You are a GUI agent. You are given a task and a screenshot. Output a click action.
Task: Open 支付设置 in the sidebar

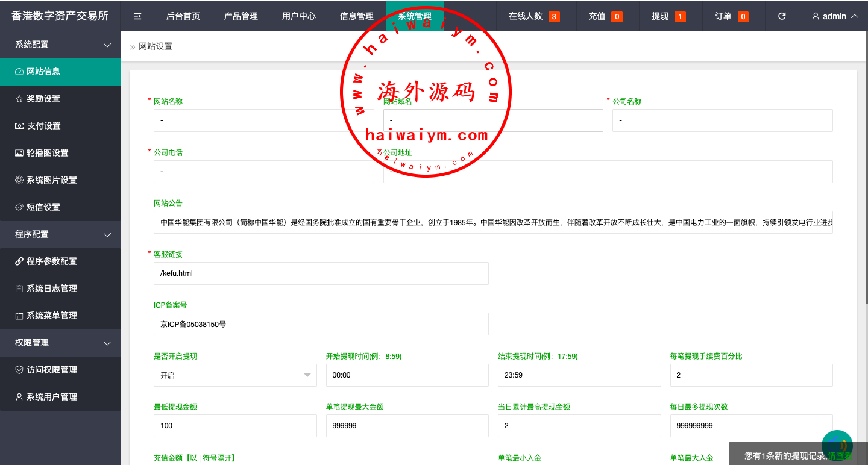[43, 126]
